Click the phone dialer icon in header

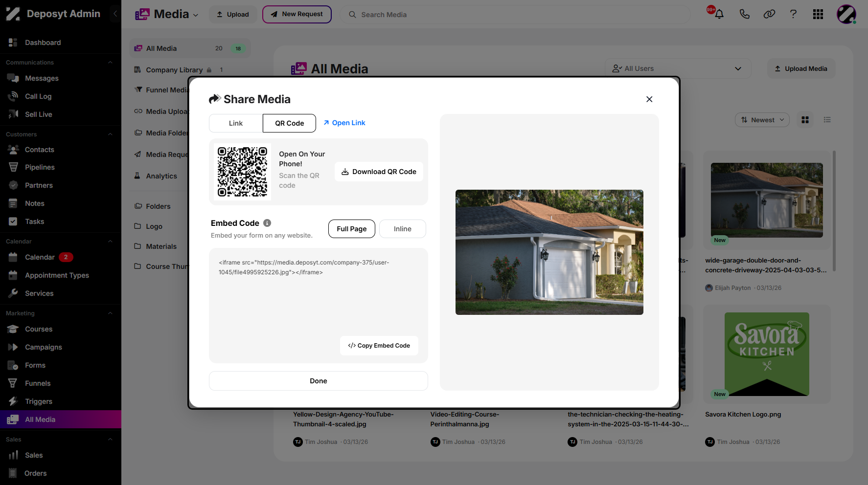click(x=744, y=14)
